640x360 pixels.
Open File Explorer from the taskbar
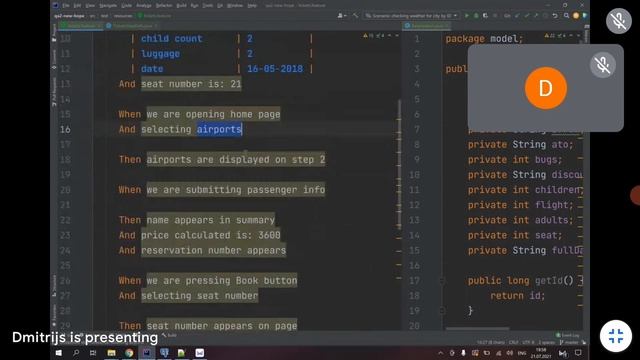coord(111,353)
